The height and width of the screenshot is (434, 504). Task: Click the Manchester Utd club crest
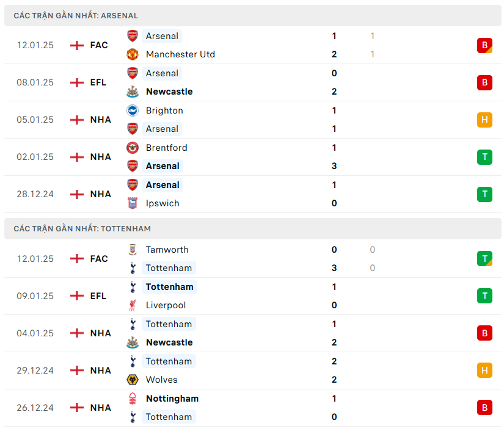click(133, 54)
